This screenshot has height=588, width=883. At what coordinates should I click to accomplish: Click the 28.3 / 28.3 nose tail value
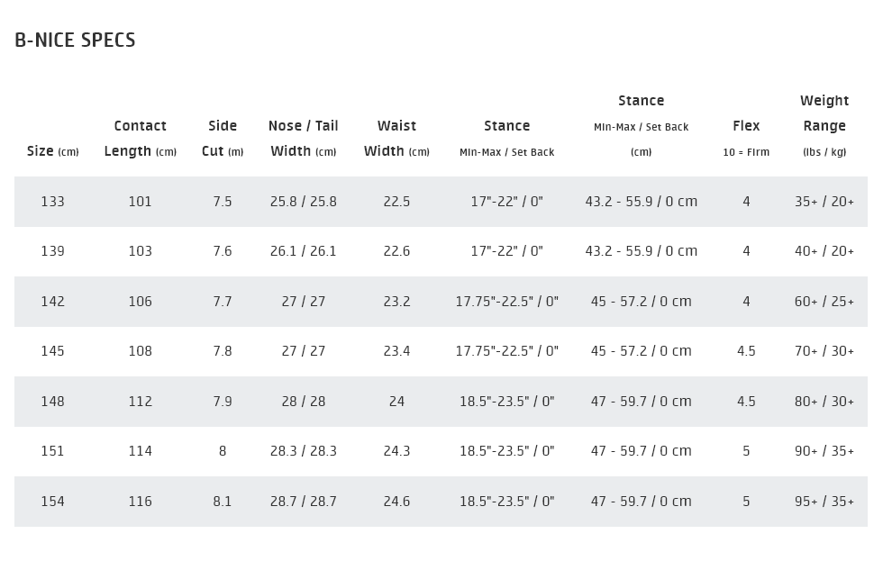(303, 451)
